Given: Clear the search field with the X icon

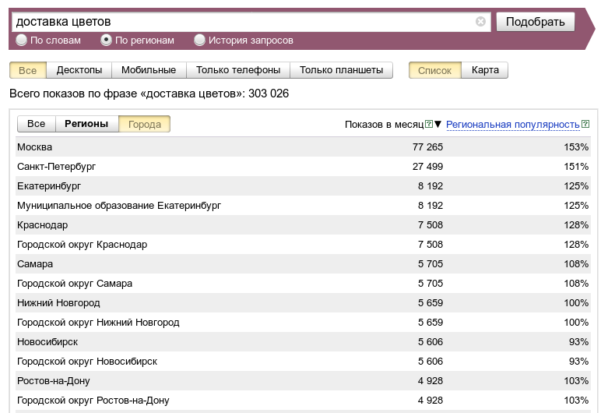Looking at the screenshot, I should coord(480,21).
